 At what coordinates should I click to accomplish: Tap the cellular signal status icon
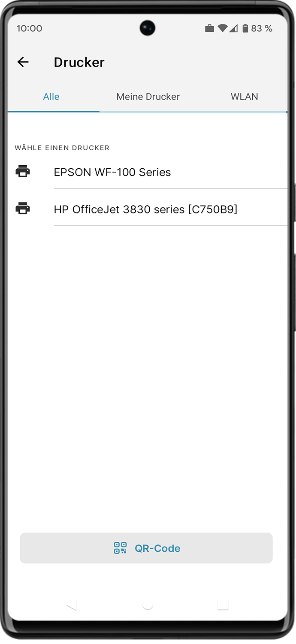pyautogui.click(x=233, y=28)
